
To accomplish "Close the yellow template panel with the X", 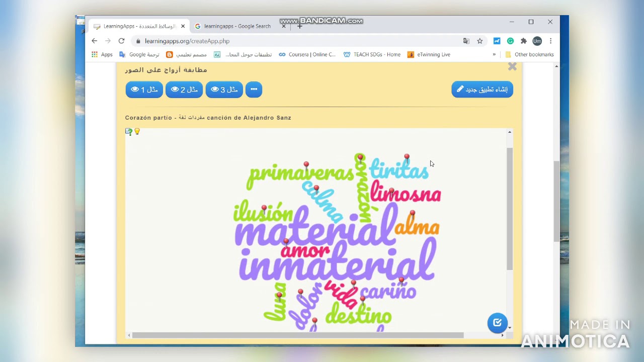I will tap(512, 66).
